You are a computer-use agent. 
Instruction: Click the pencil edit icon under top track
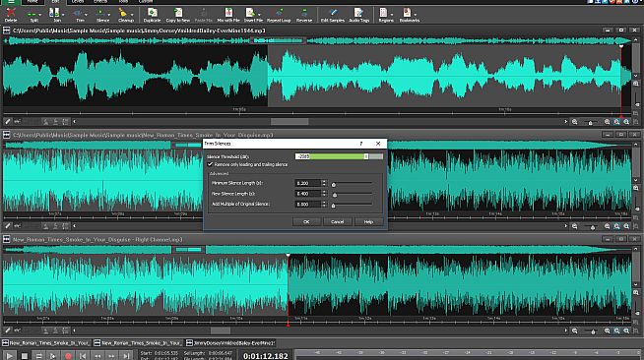(x=8, y=121)
